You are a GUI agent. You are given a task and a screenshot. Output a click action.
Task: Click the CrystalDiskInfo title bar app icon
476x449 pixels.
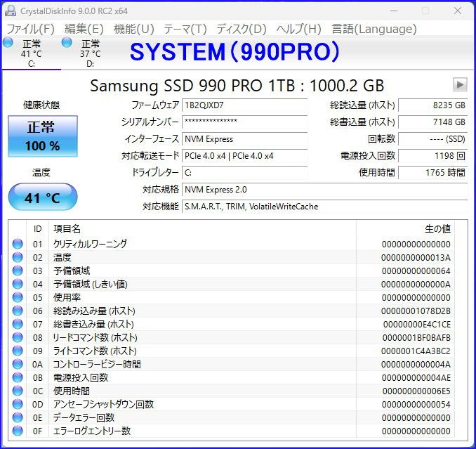coord(11,11)
